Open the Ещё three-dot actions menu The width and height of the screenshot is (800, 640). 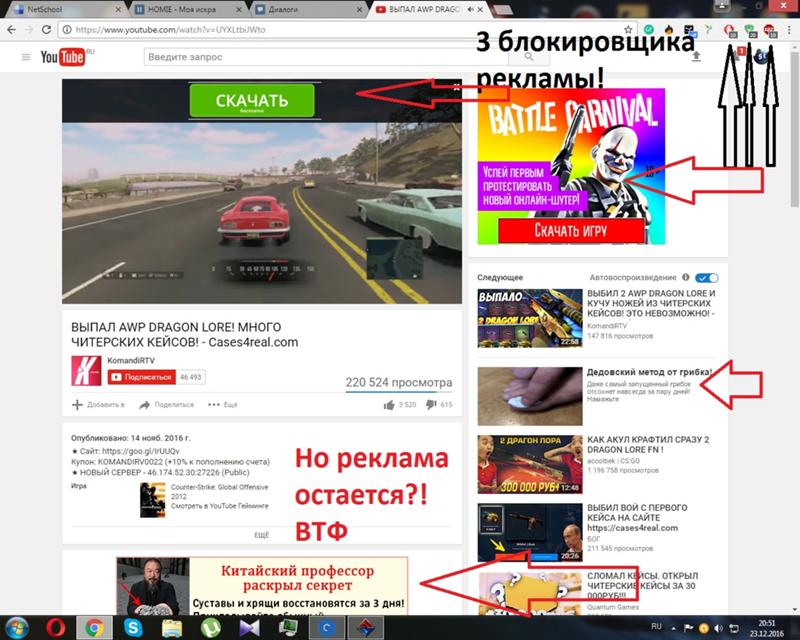click(223, 405)
